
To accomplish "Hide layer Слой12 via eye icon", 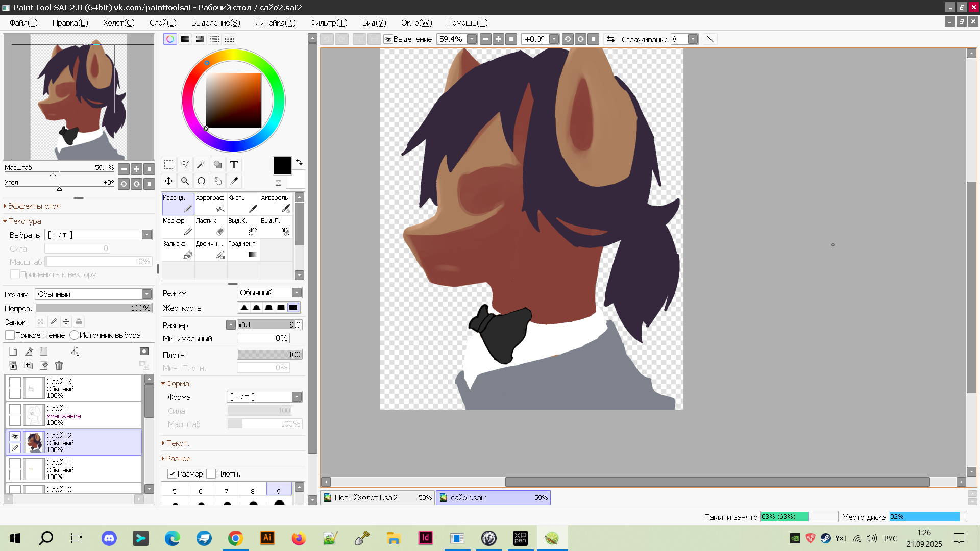I will pos(15,436).
